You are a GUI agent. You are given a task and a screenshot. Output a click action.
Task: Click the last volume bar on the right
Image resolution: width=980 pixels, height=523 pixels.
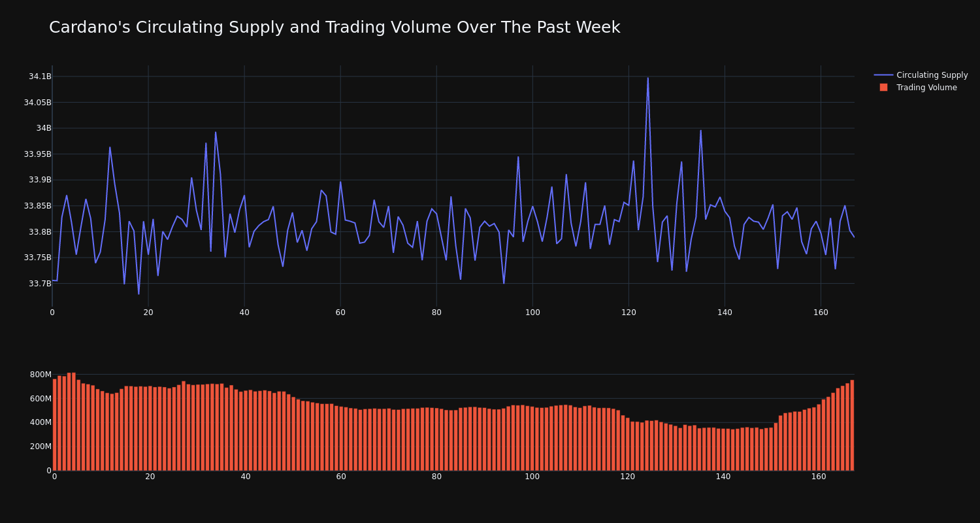point(852,425)
